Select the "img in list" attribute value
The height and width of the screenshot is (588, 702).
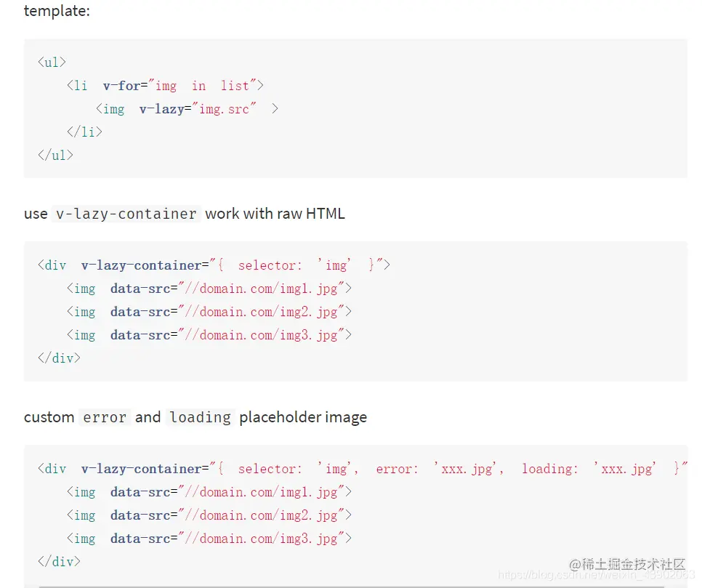tap(202, 86)
